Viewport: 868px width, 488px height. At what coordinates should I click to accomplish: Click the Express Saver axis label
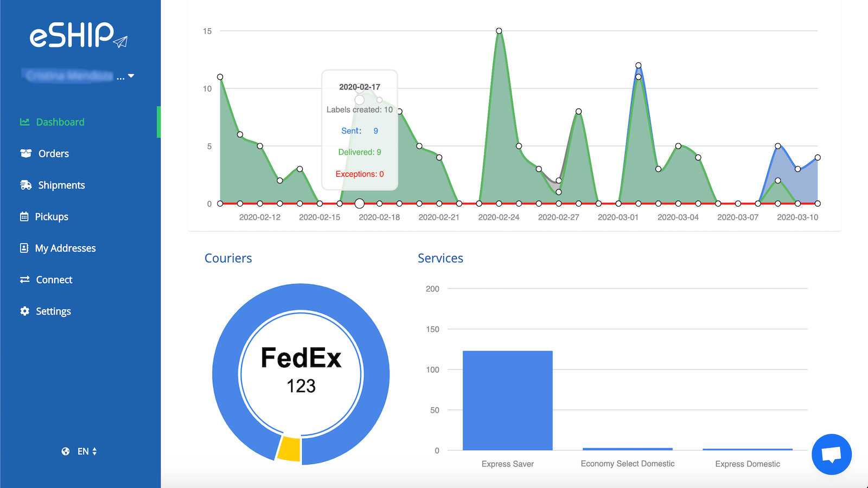click(x=508, y=464)
